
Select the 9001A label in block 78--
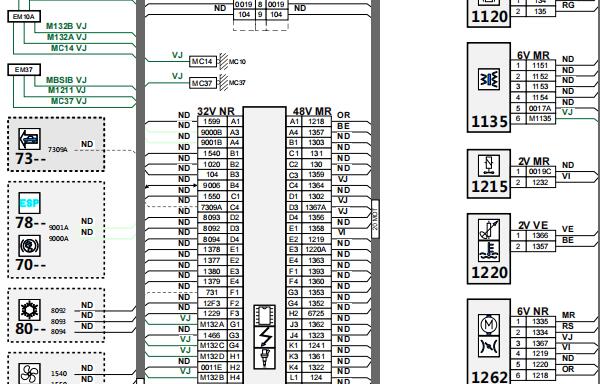pyautogui.click(x=59, y=228)
